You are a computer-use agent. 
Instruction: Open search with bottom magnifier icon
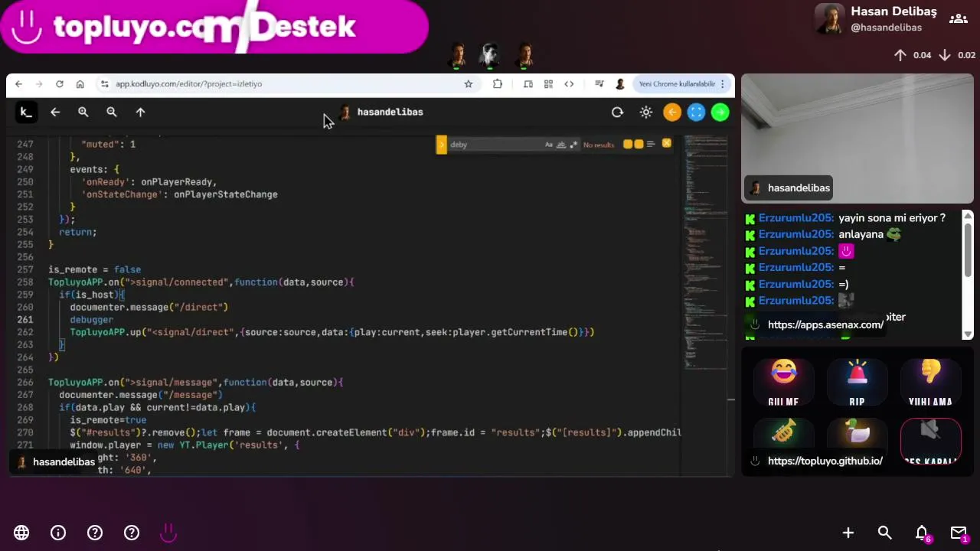[x=885, y=533]
